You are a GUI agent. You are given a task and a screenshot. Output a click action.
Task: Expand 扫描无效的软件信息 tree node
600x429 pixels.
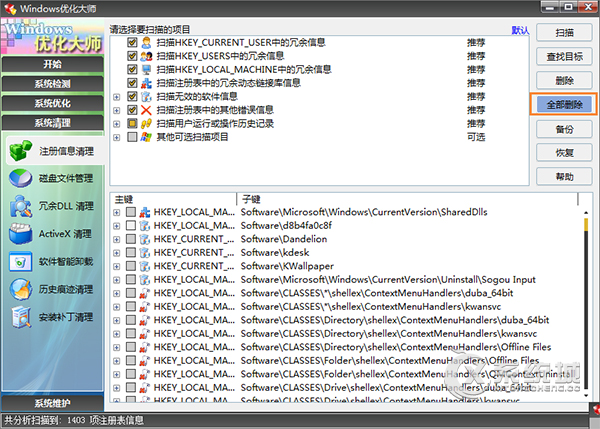117,97
